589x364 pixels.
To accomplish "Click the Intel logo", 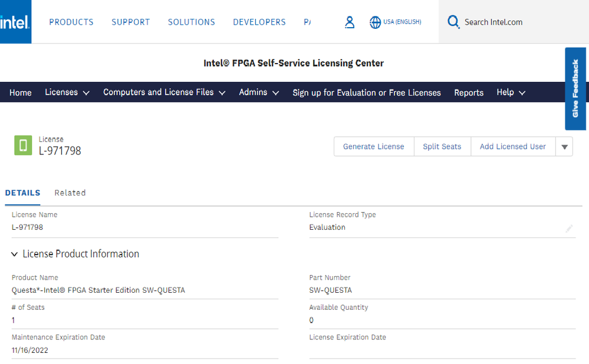I will (15, 22).
